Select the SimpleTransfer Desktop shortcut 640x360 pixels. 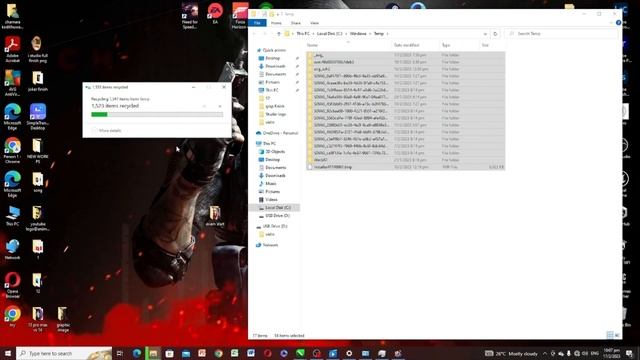pos(38,117)
